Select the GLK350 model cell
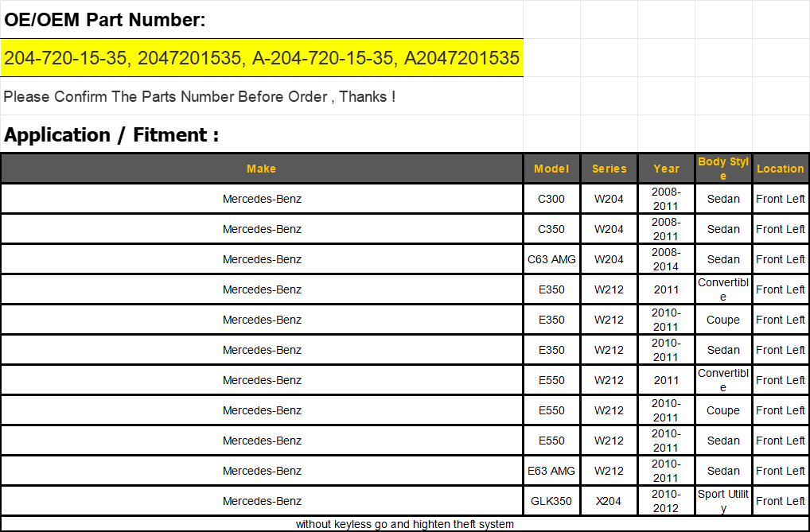Screen dimensions: 810x532 click(551, 501)
